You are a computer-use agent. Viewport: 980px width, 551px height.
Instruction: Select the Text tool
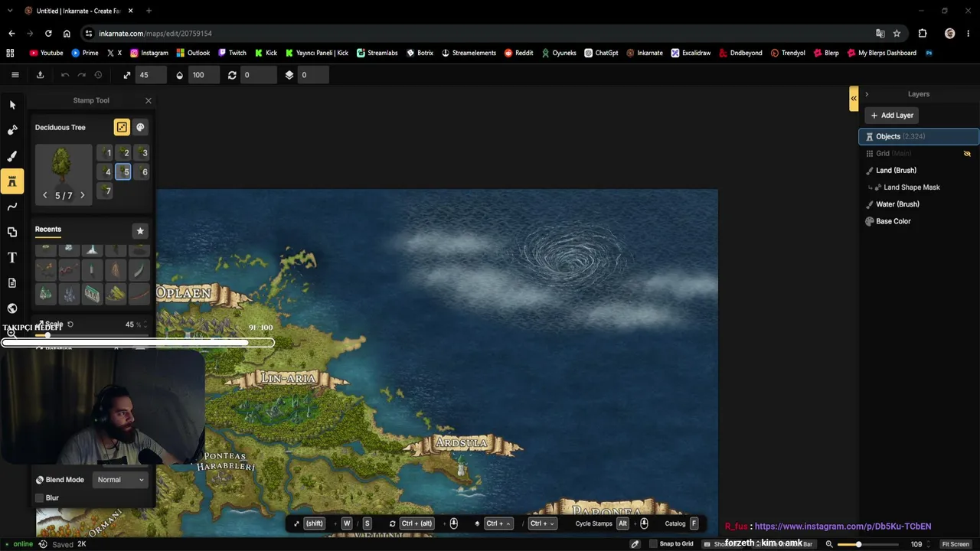coord(12,258)
